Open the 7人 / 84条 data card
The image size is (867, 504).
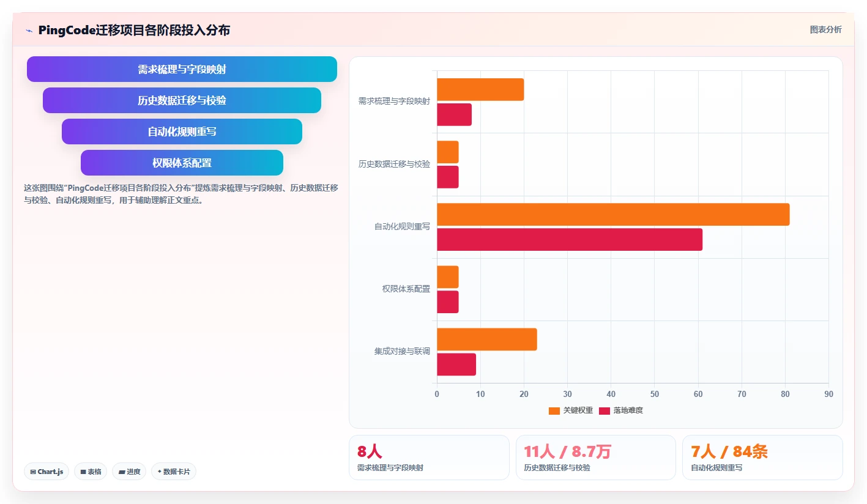(762, 458)
